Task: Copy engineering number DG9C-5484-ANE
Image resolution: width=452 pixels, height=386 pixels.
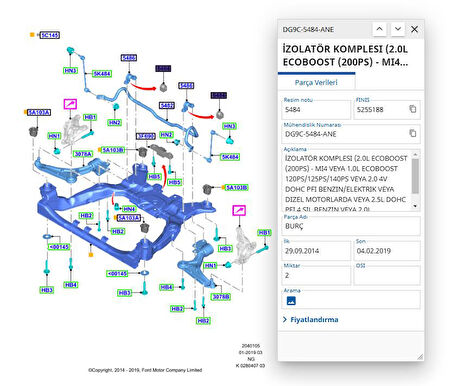Action: (x=413, y=133)
